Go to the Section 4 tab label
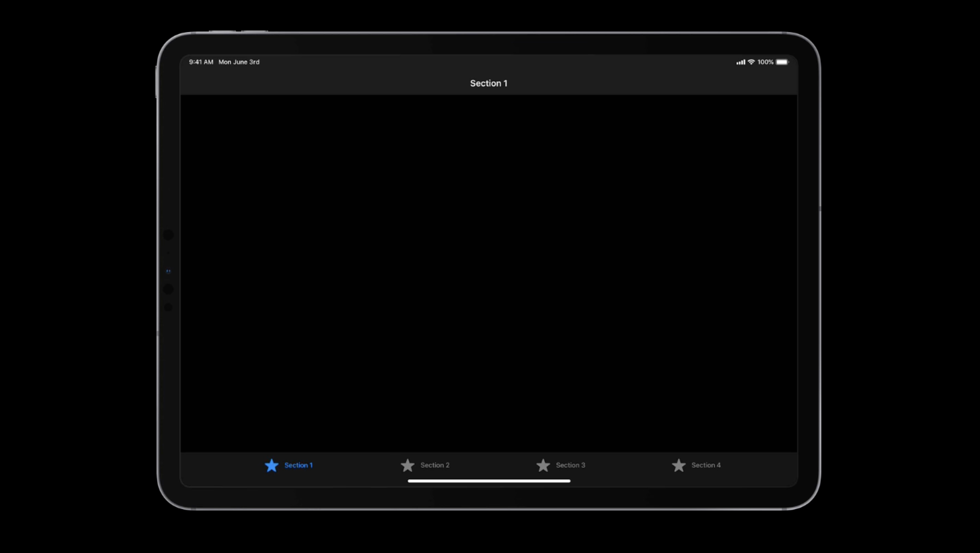The width and height of the screenshot is (980, 553). tap(706, 465)
